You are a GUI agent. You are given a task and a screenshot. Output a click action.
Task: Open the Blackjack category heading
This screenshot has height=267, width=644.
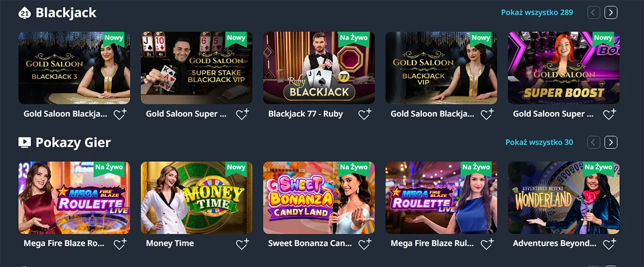coord(65,13)
